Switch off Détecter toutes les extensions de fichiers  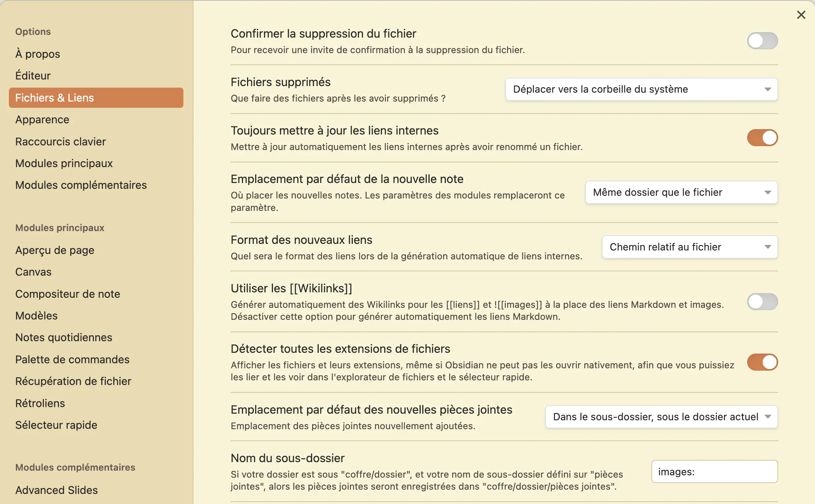coord(762,362)
